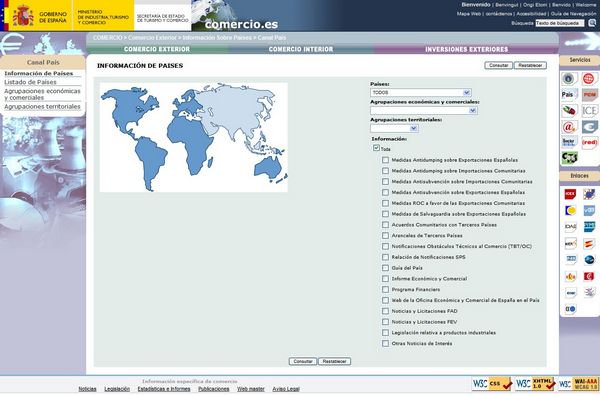Open the red '@' service icon
Viewport: 600px width, 396px height.
pos(569,127)
